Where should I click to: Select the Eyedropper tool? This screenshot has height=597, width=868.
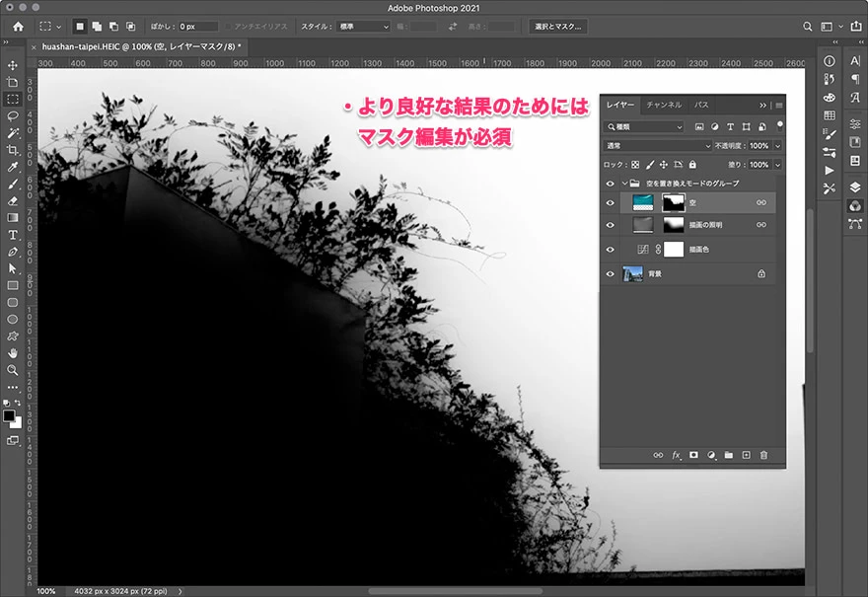tap(13, 167)
